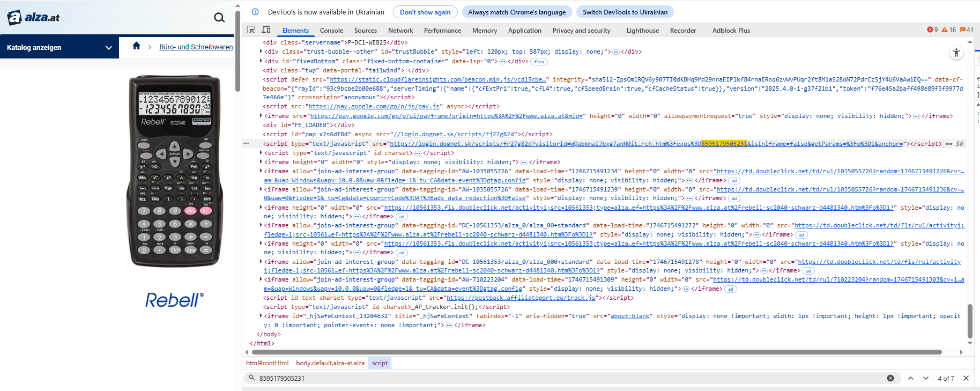Click the flex badge on fixedBottom div

click(539, 62)
